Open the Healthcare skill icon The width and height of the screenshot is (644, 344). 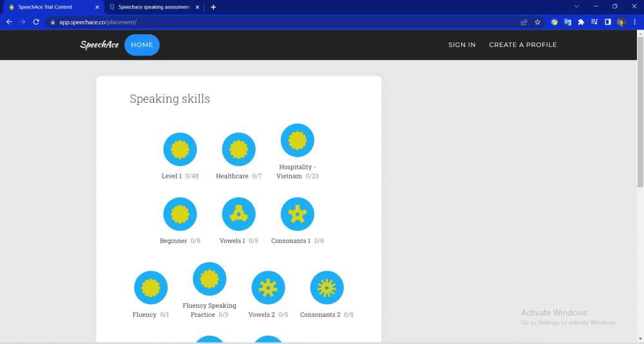point(239,149)
